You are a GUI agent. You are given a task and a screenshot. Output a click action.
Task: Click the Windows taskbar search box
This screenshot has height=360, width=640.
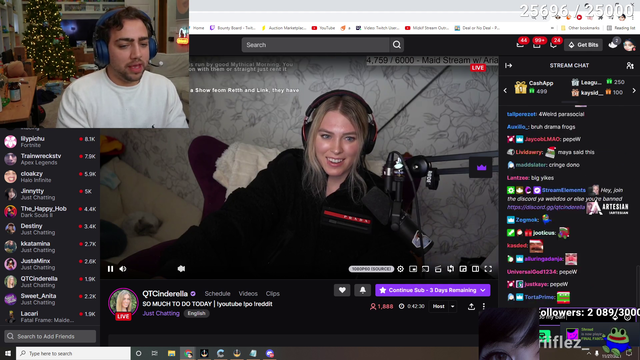click(73, 353)
